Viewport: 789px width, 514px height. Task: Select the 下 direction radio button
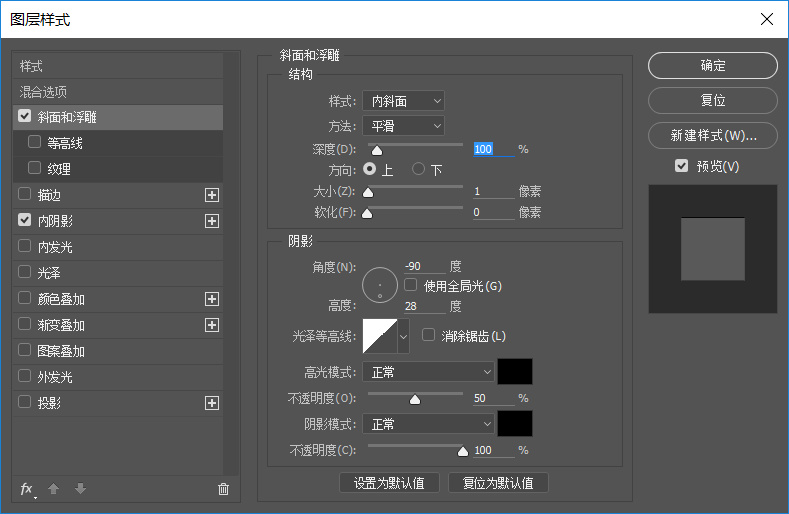coord(418,169)
